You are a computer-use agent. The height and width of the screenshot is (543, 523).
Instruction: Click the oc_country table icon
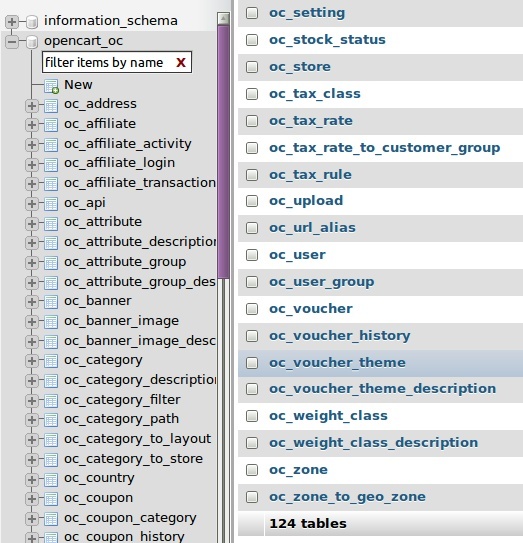tap(51, 480)
